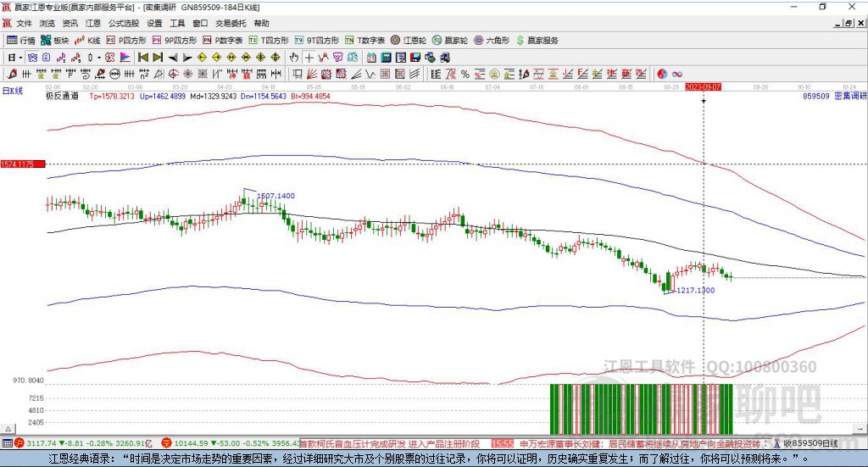Viewport: 868px width, 467px height.
Task: Click the blue infinity symbol icon
Action: 677,75
